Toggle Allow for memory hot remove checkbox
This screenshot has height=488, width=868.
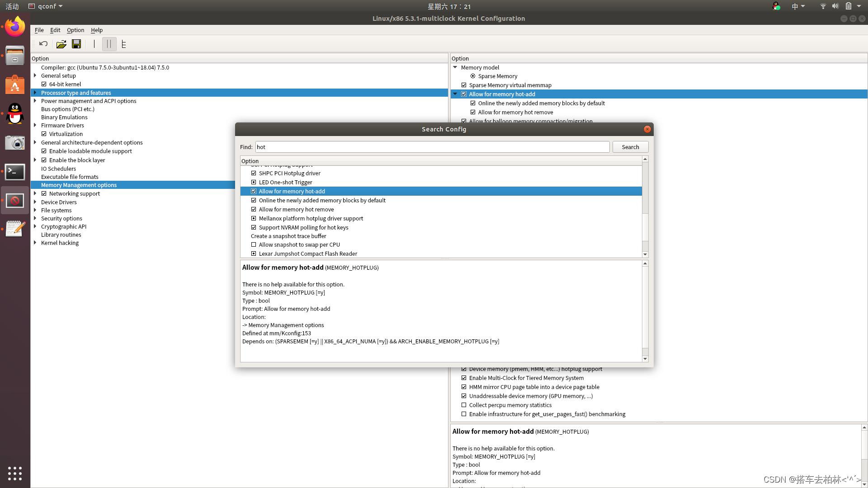click(253, 209)
